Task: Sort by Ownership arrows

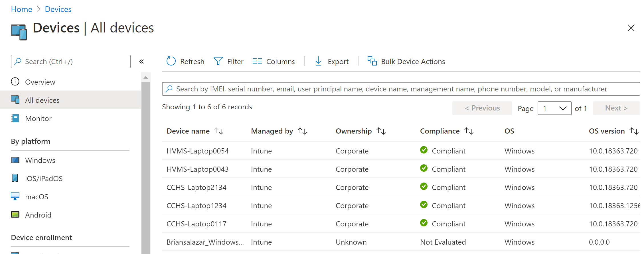Action: click(x=381, y=131)
